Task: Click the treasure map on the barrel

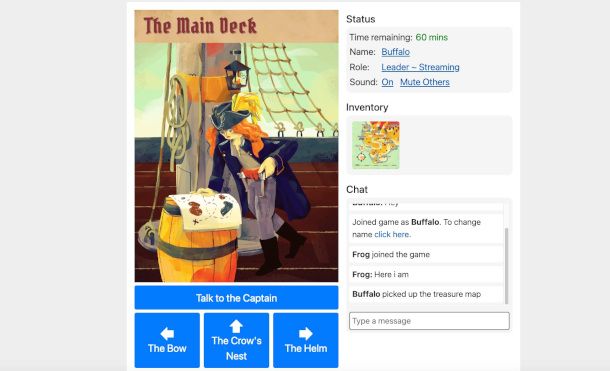Action: [206, 210]
